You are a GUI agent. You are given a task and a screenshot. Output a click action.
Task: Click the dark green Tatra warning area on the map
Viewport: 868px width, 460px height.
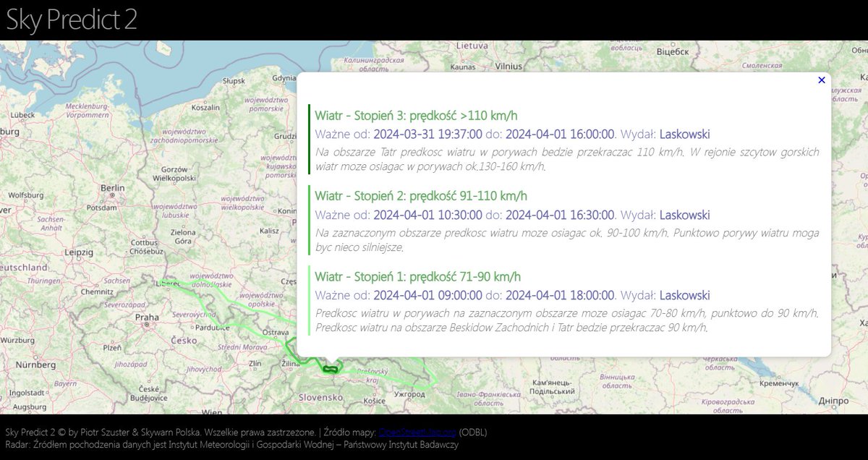tap(330, 370)
